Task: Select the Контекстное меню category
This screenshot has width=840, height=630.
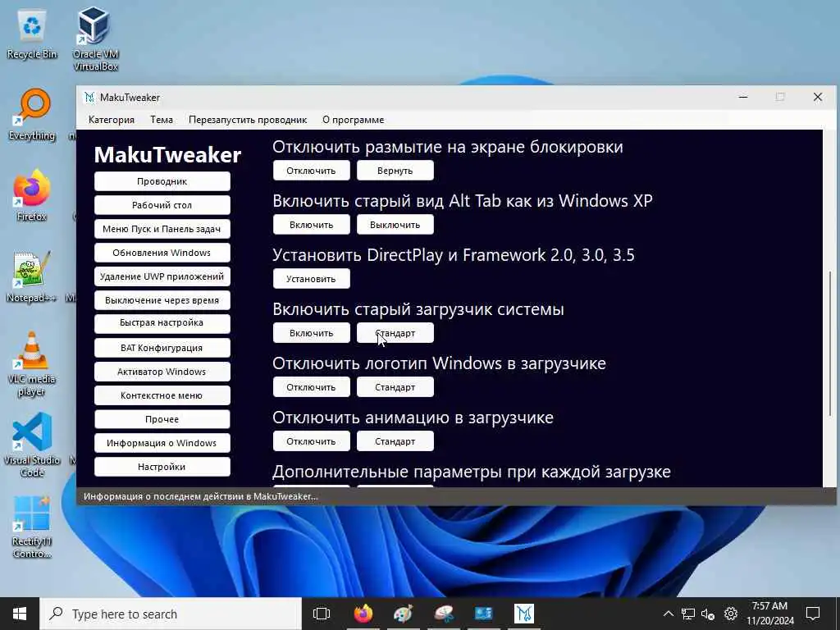Action: 162,395
